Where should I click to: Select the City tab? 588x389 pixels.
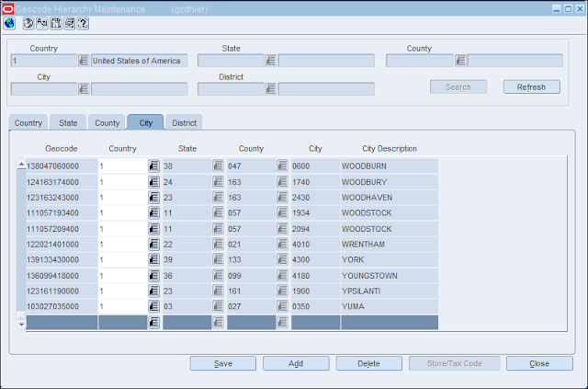coord(145,123)
